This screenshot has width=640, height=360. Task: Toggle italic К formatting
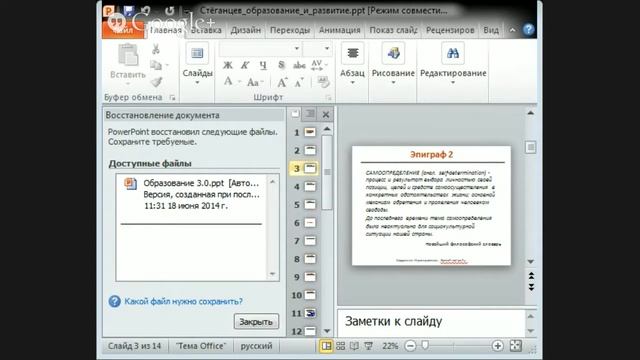pos(245,65)
